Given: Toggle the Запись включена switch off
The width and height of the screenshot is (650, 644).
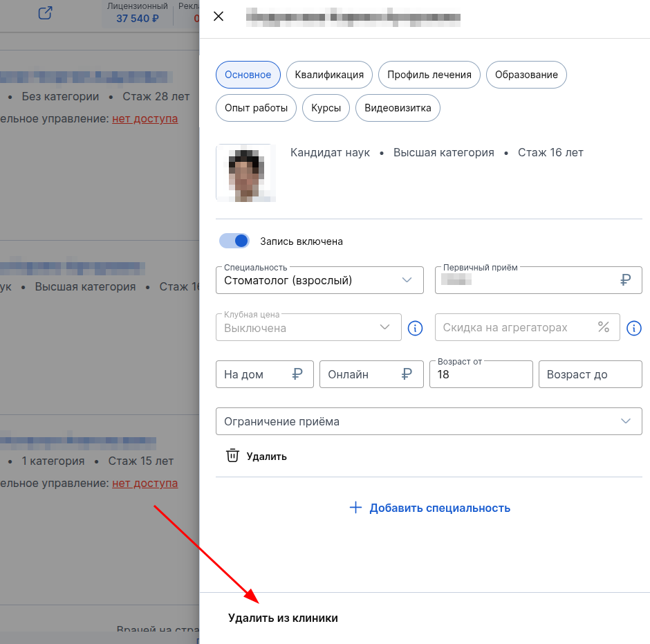Looking at the screenshot, I should pos(234,241).
